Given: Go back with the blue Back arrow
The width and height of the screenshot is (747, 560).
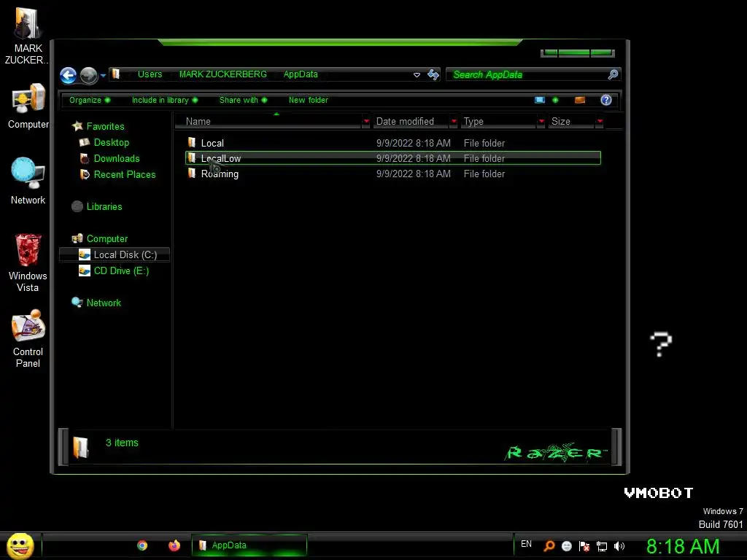Looking at the screenshot, I should (x=69, y=75).
